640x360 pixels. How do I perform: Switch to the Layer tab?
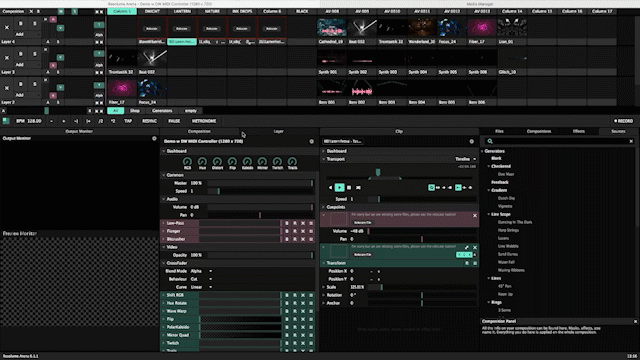click(278, 131)
